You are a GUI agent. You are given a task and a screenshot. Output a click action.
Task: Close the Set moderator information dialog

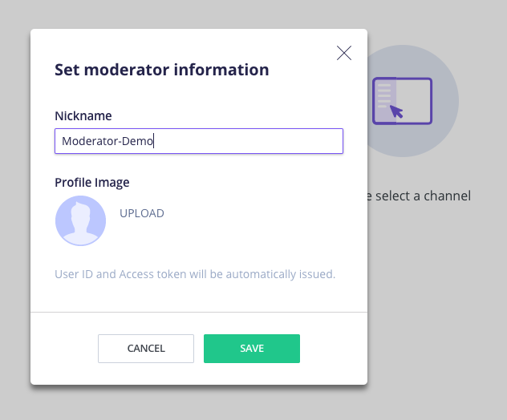tap(344, 53)
